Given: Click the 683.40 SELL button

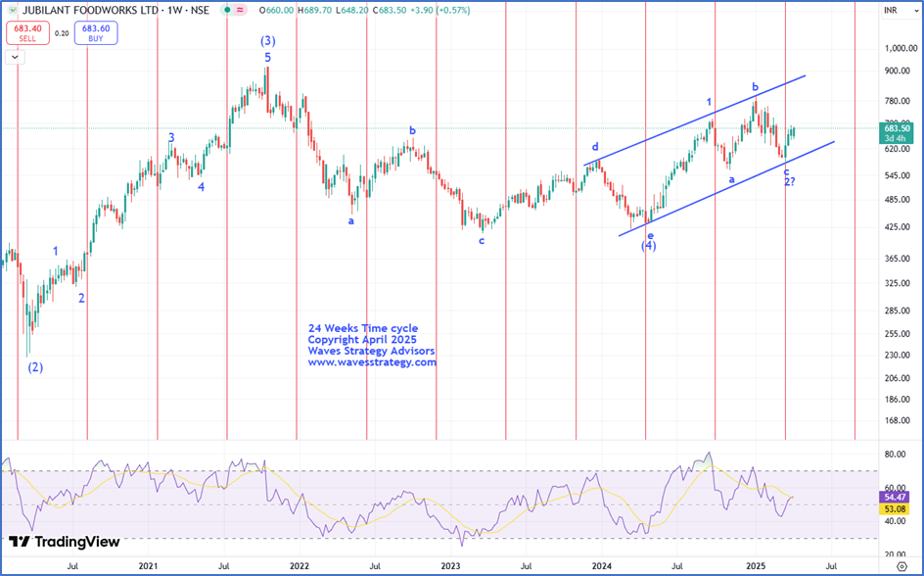Looking at the screenshot, I should (27, 33).
